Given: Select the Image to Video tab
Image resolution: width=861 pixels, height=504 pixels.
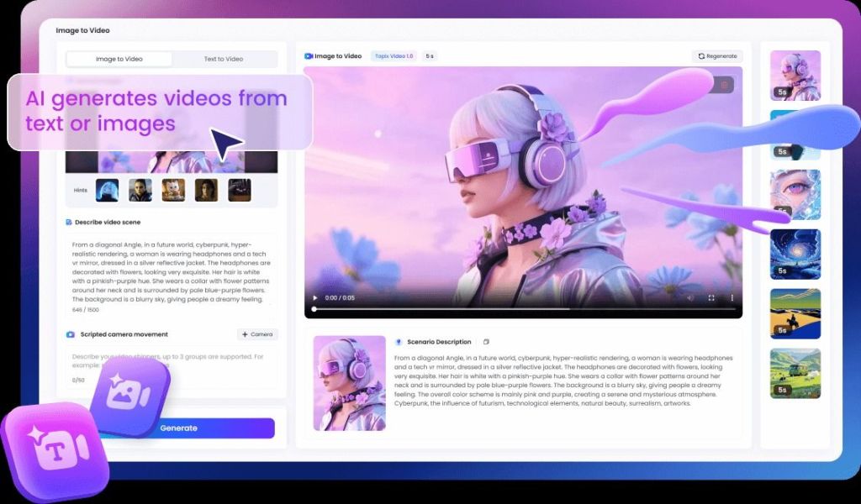Looking at the screenshot, I should pyautogui.click(x=119, y=59).
